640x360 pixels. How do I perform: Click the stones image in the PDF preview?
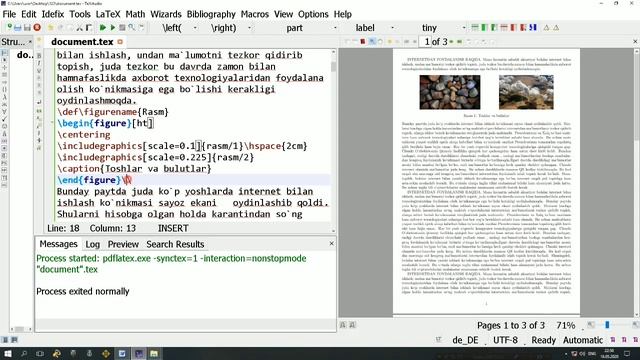pyautogui.click(x=449, y=92)
